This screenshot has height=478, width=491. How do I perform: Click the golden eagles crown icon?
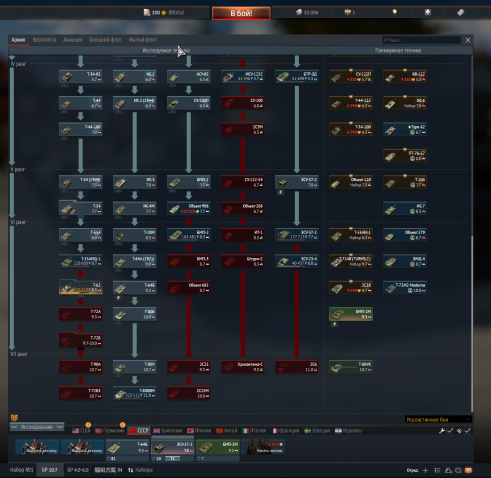349,12
